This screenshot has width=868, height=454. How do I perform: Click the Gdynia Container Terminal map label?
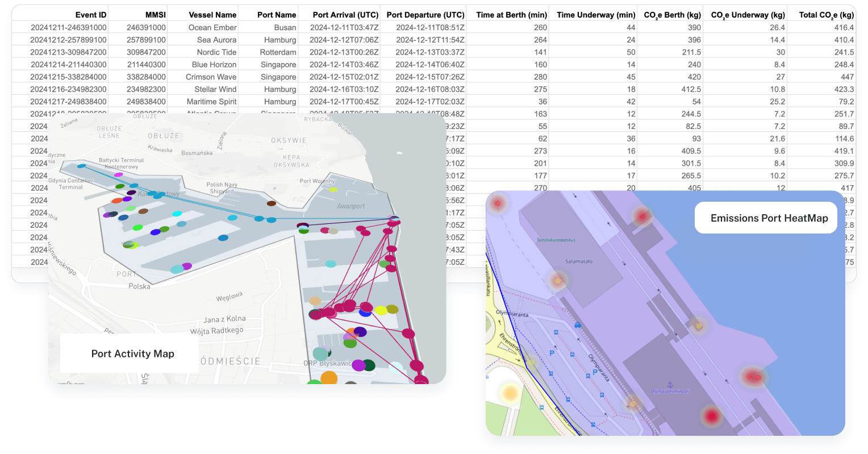coord(70,184)
